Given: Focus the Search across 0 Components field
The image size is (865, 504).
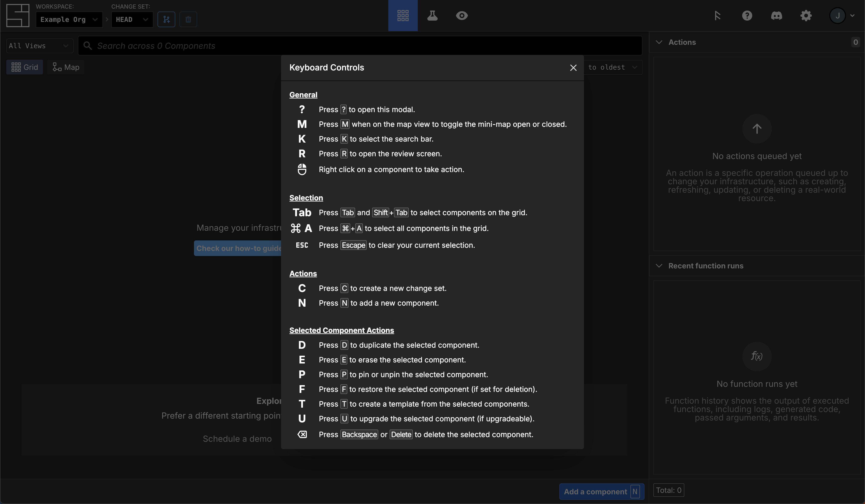Looking at the screenshot, I should pyautogui.click(x=360, y=46).
